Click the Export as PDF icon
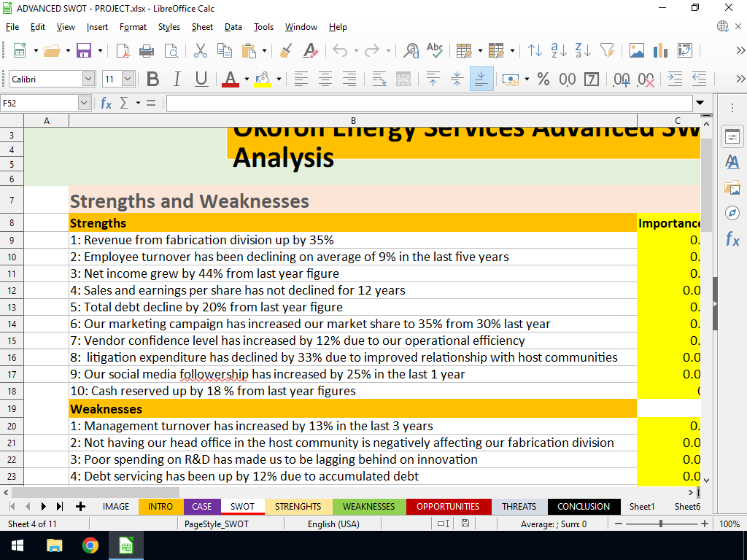Image resolution: width=747 pixels, height=560 pixels. pyautogui.click(x=123, y=50)
